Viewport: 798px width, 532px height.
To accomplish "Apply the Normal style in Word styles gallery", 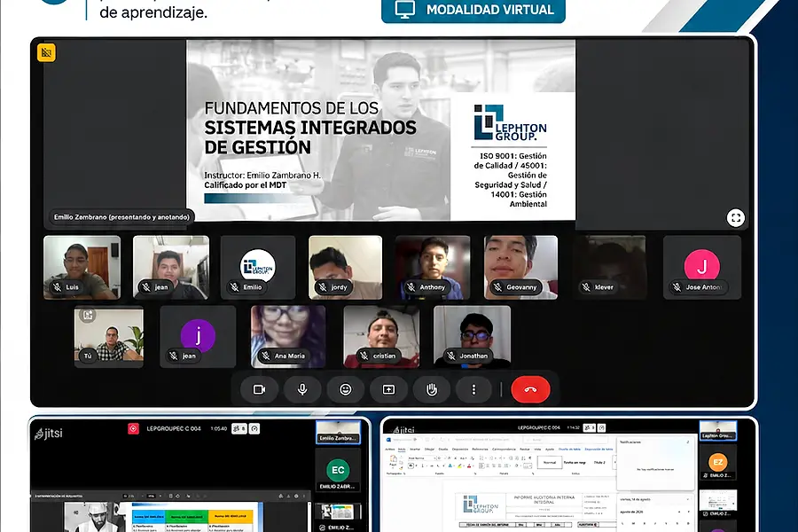I will (x=550, y=462).
